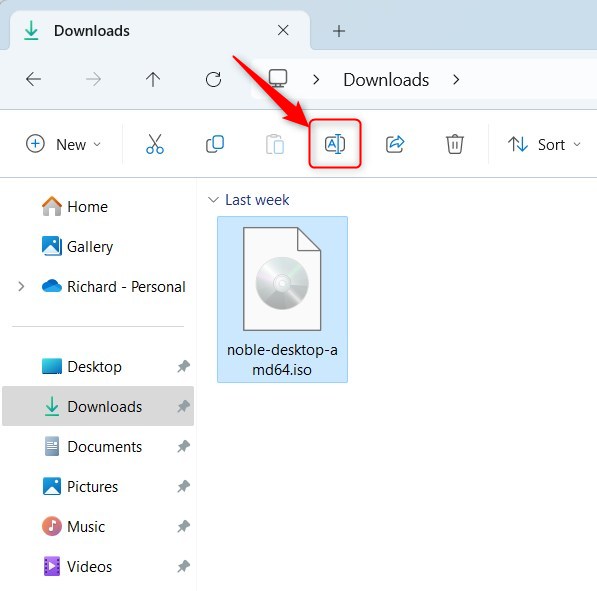This screenshot has width=597, height=591.
Task: Close the Downloads tab
Action: 283,30
